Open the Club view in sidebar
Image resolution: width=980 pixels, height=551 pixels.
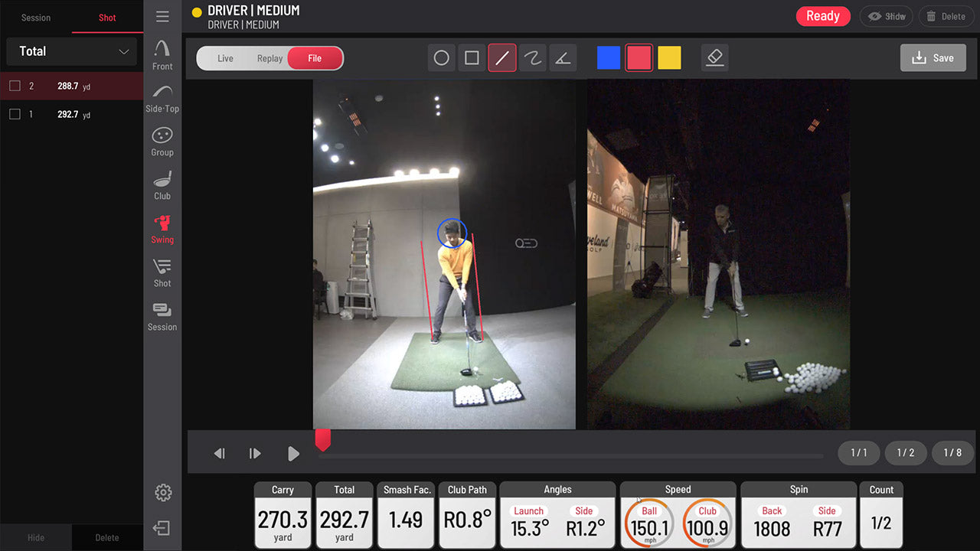(162, 185)
